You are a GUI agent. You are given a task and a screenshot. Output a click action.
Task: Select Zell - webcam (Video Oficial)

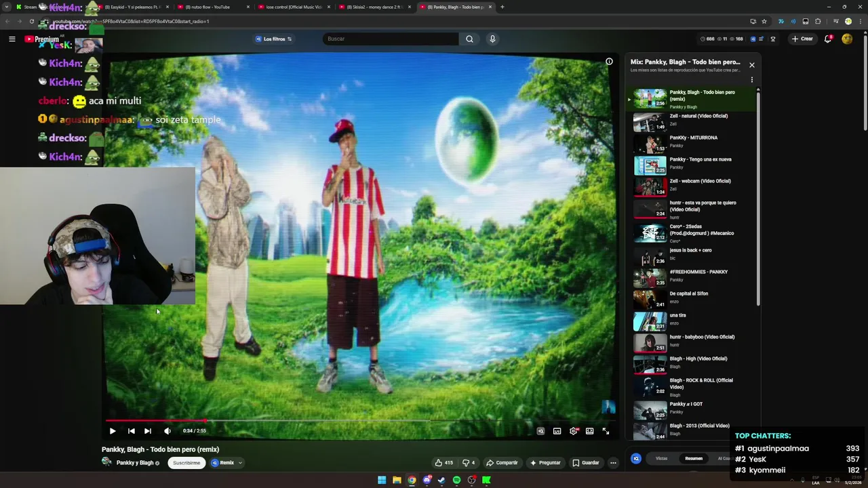point(693,186)
